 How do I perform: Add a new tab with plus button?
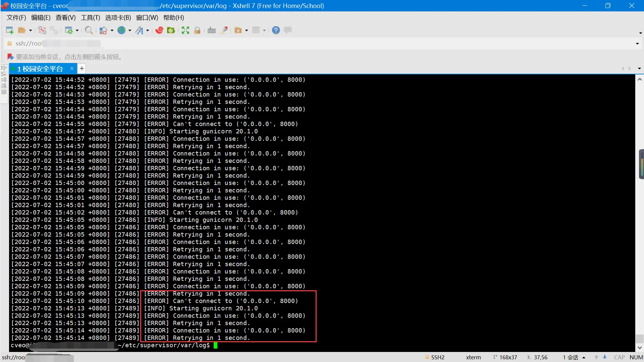pos(82,69)
